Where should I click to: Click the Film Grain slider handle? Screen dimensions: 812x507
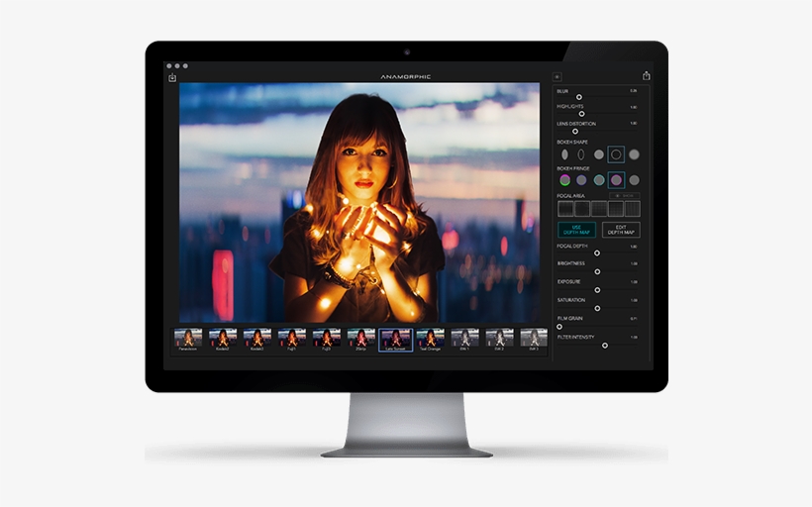tap(559, 326)
